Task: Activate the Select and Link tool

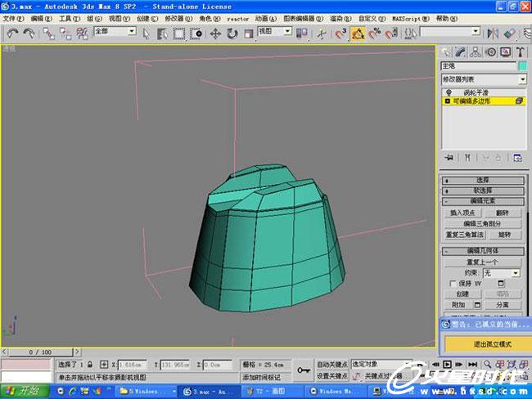Action: pyautogui.click(x=48, y=34)
